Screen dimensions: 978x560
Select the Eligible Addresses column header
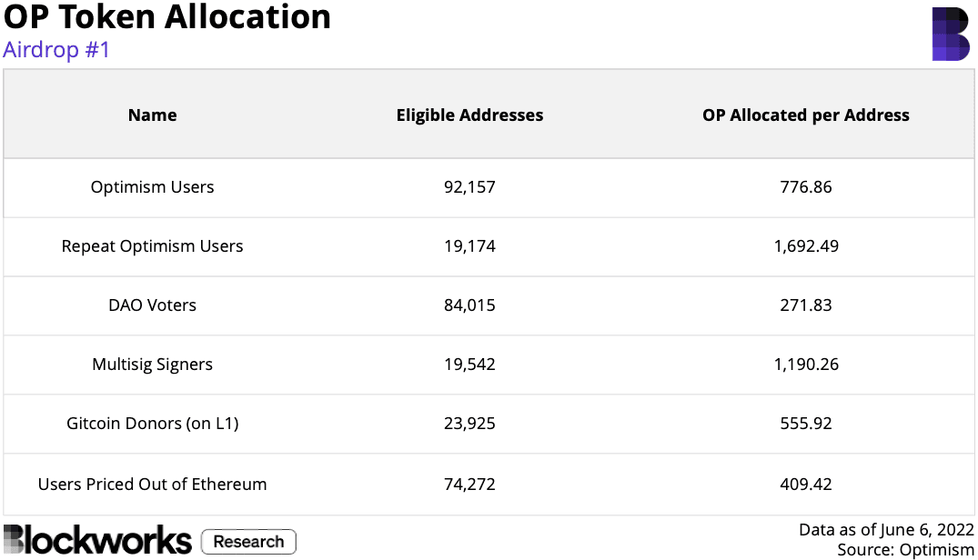click(469, 115)
